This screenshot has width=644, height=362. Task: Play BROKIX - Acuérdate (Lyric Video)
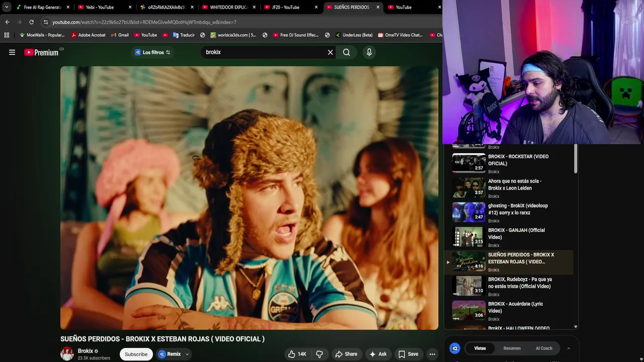coord(512,311)
